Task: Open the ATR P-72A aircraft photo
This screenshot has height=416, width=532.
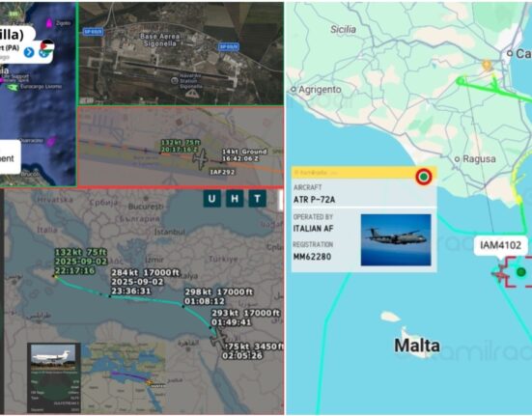Action: (x=396, y=239)
